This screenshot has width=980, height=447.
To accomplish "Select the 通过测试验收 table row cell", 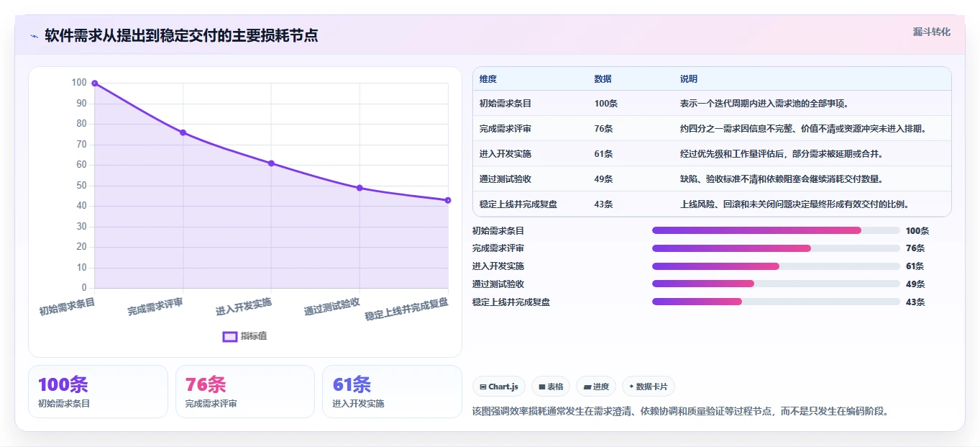I will pos(505,179).
